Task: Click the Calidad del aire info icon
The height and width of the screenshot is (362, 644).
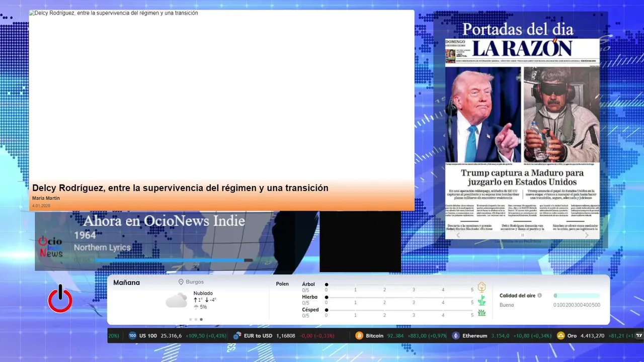Action: click(x=539, y=296)
